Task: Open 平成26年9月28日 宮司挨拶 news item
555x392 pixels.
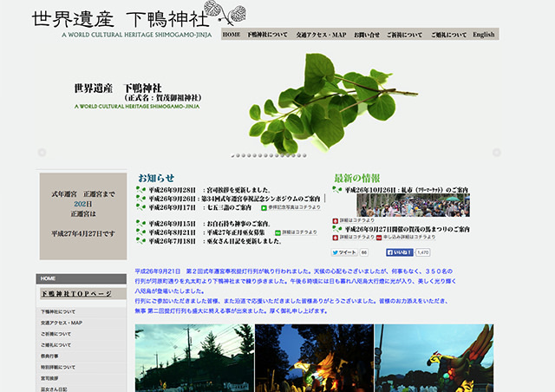Action: (x=210, y=190)
